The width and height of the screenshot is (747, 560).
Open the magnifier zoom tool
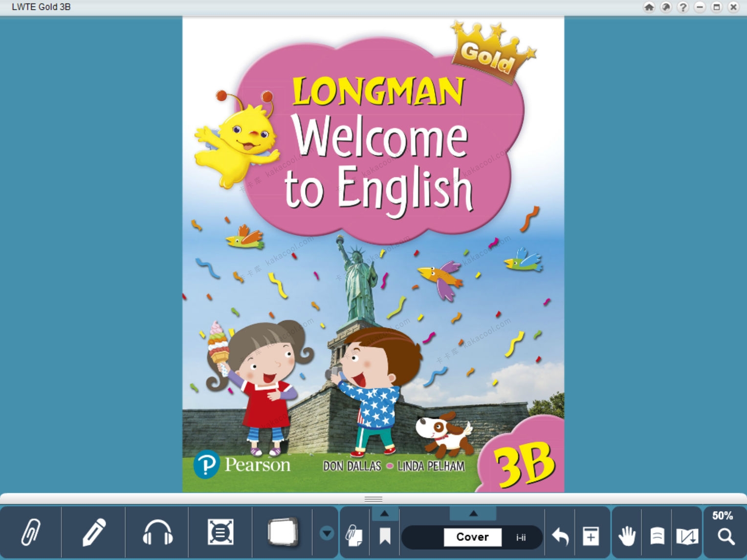[x=726, y=537]
